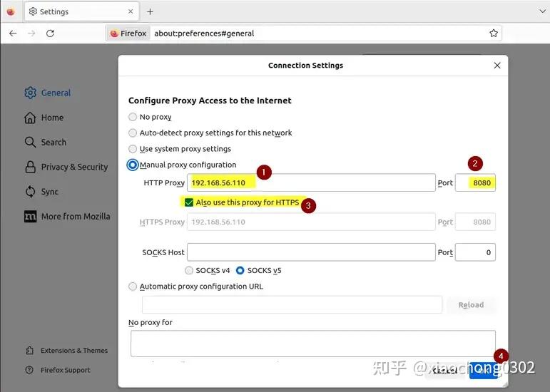
Task: Select the Settings tab
Action: click(x=82, y=11)
